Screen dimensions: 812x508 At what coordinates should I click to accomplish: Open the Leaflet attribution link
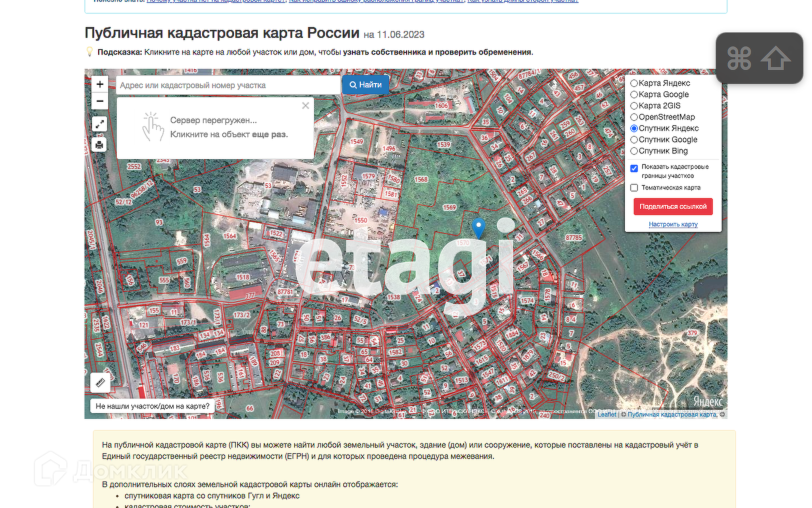point(607,414)
